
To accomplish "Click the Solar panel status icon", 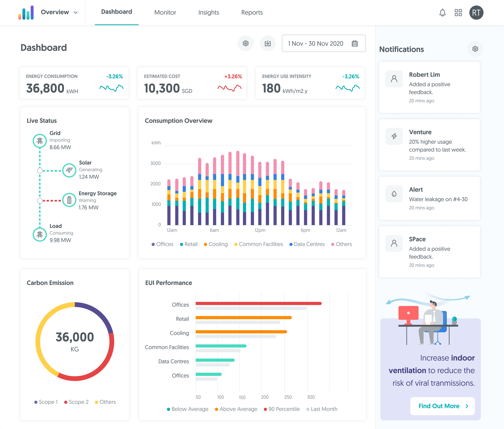I will [x=69, y=170].
